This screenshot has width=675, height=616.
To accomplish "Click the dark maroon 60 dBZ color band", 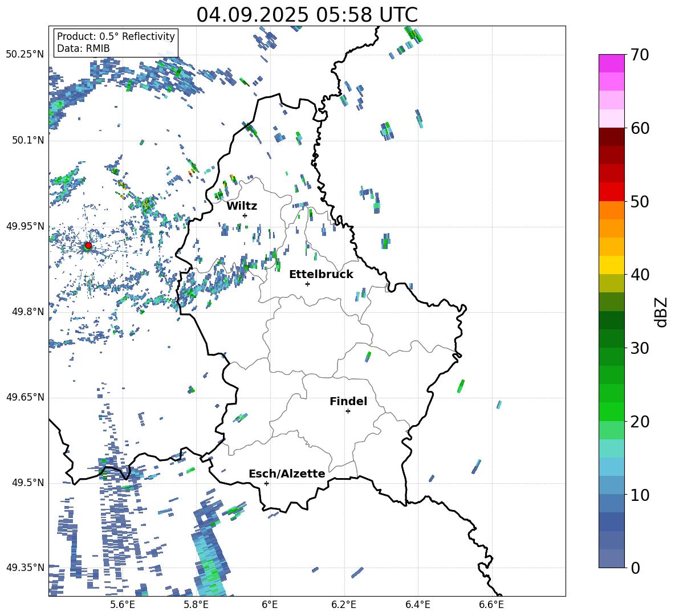I will pyautogui.click(x=611, y=137).
